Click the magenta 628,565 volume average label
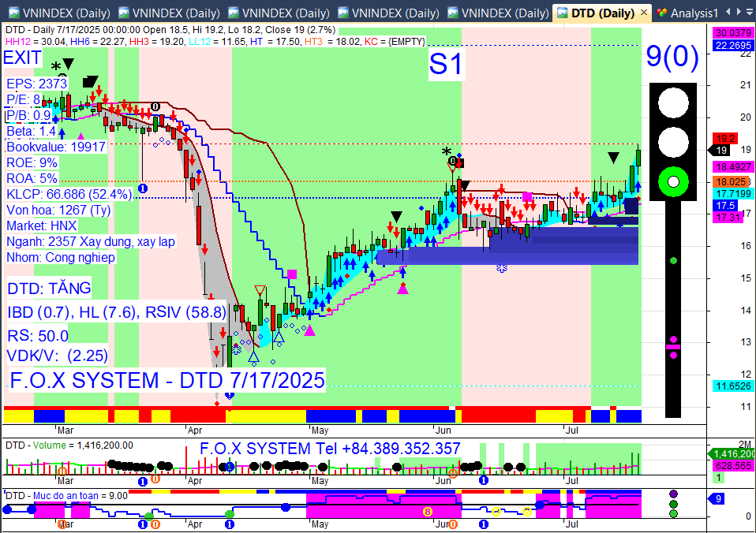 coord(733,465)
